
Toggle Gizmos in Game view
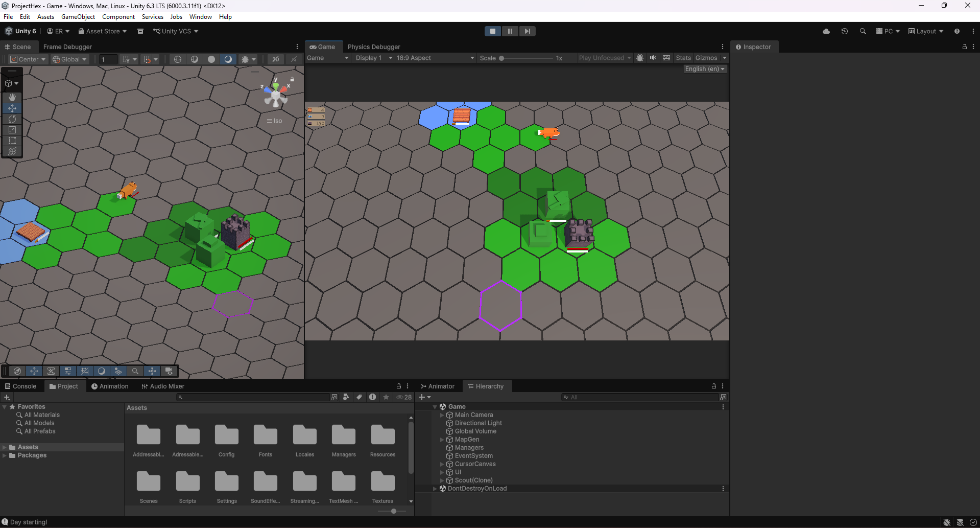[706, 58]
